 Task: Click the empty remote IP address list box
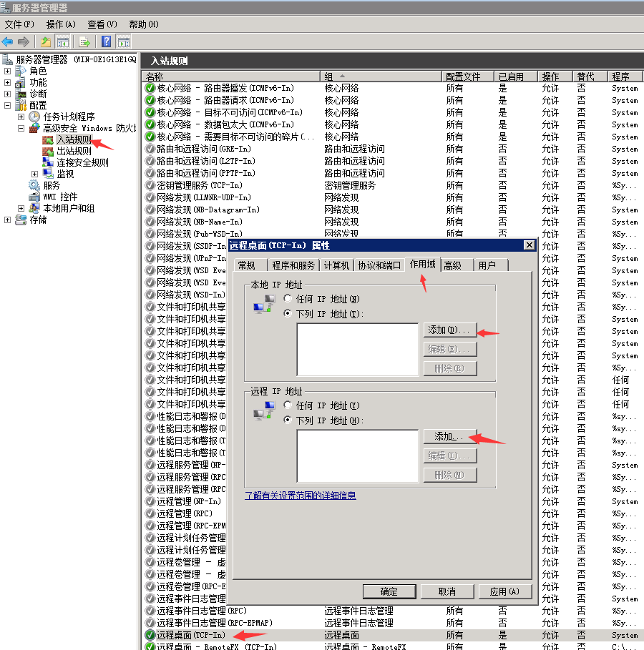pyautogui.click(x=357, y=456)
